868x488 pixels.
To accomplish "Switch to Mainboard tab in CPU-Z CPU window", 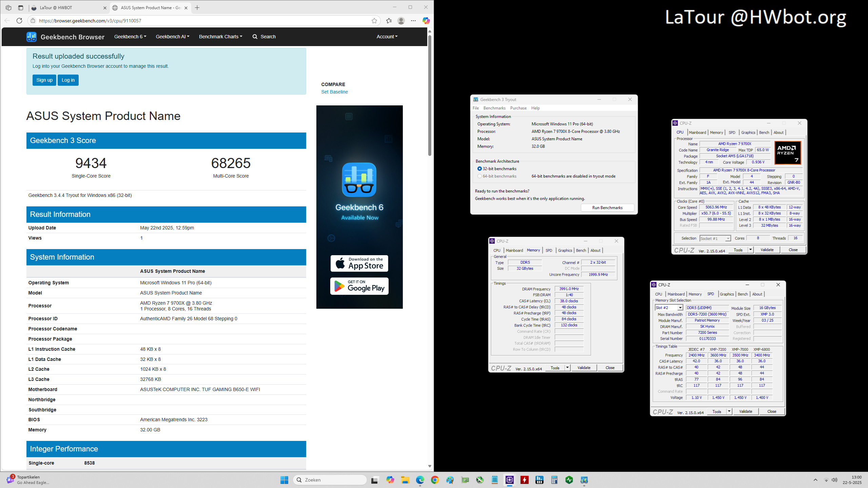I will 697,133.
